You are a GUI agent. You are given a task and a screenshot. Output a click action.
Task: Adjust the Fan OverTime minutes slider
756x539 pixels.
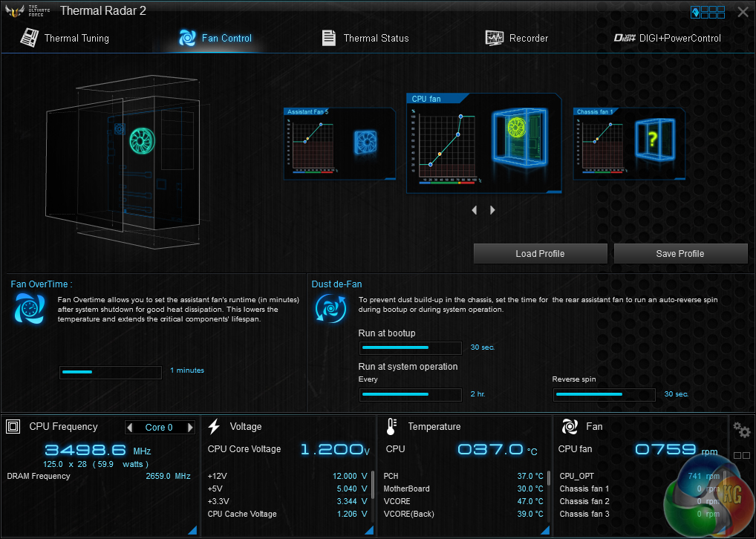click(111, 372)
